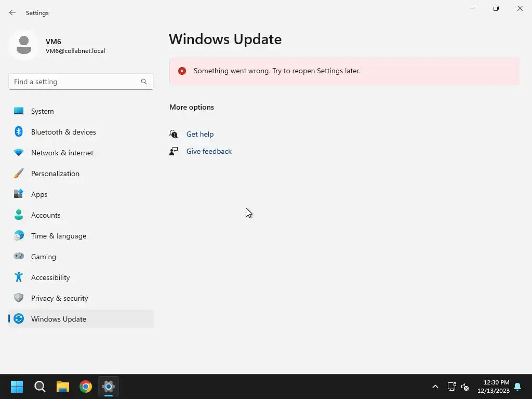
Task: Click the Settings gear on the taskbar
Action: 109,387
